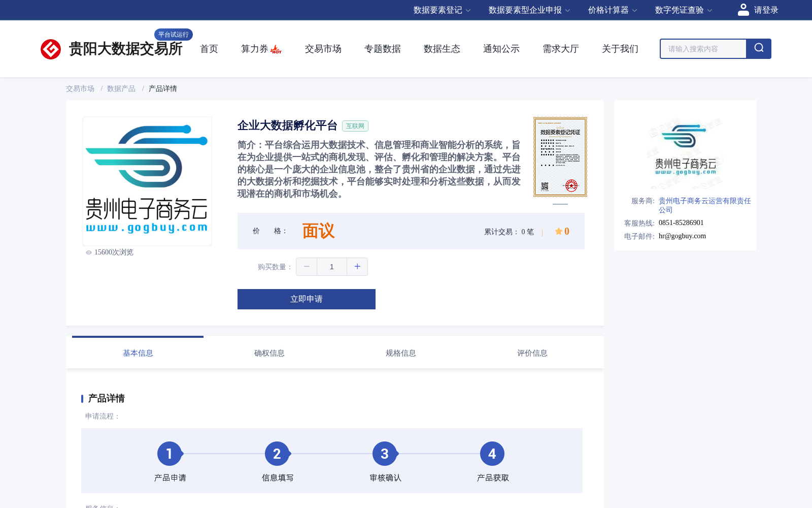Screen dimensions: 812x508
Task: Decrease purchase quantity with minus button
Action: pyautogui.click(x=307, y=267)
